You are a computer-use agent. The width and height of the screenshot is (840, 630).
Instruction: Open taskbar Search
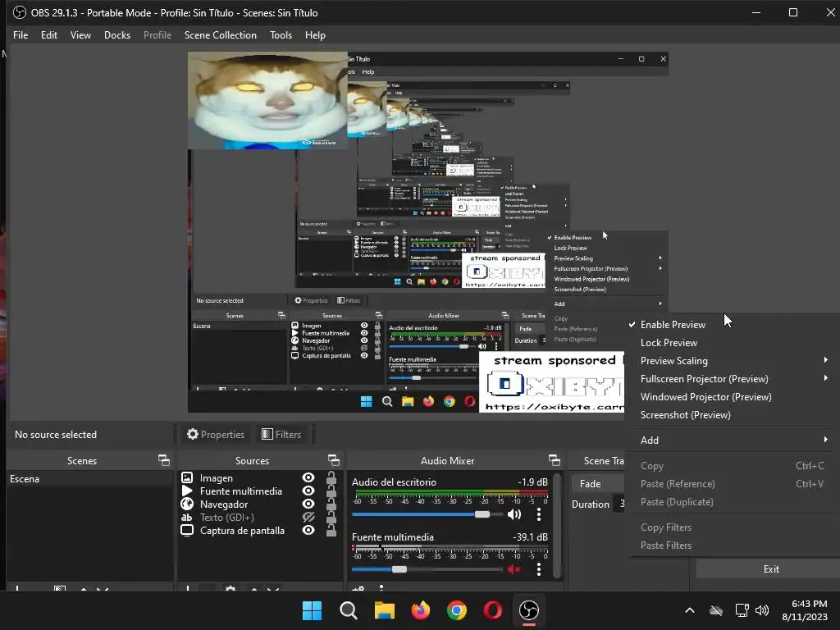point(348,610)
